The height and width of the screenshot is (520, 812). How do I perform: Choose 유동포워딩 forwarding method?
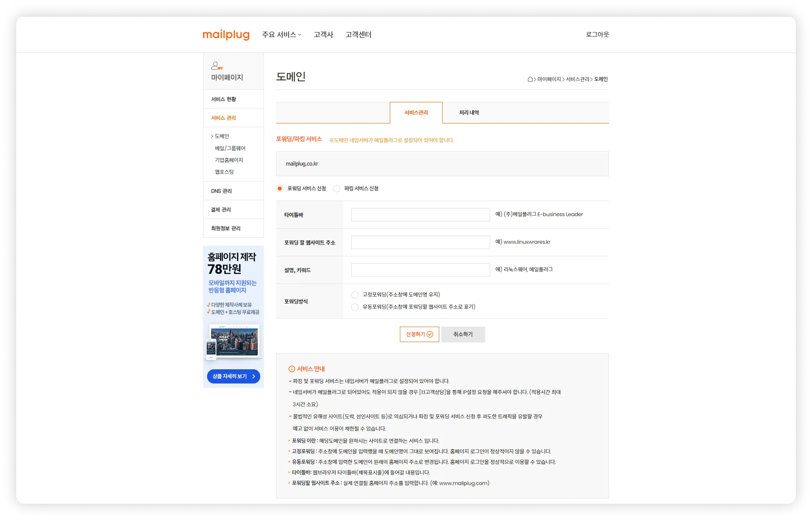(355, 307)
